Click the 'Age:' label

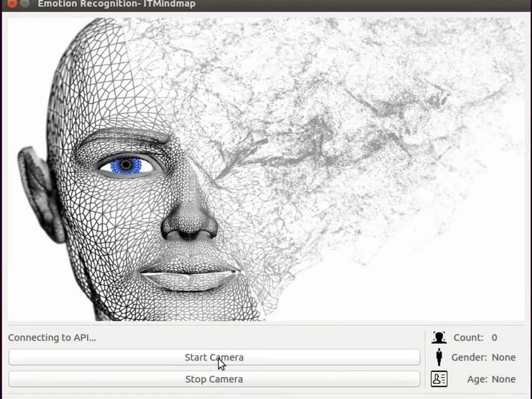(x=477, y=379)
